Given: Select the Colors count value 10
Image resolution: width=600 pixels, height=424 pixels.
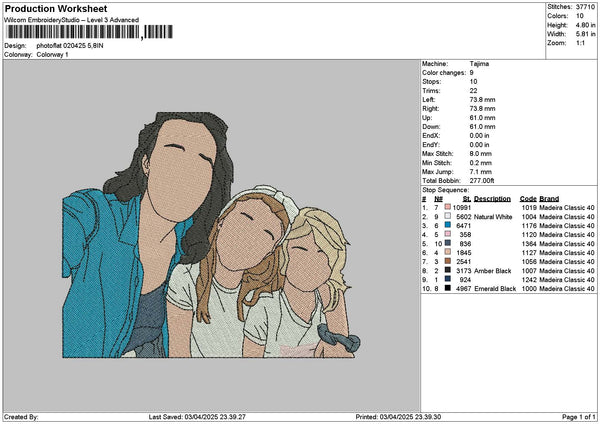Looking at the screenshot, I should pos(580,16).
